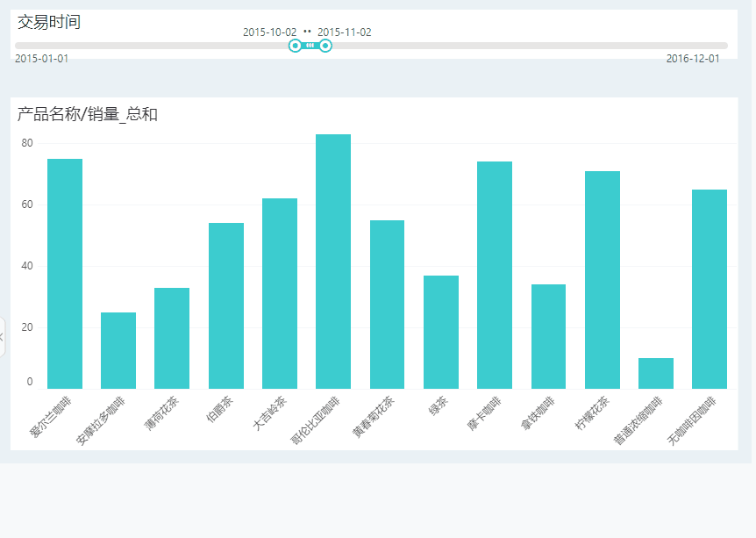Click the 2015-11-02 end date label
The width and height of the screenshot is (756, 538).
[x=345, y=32]
